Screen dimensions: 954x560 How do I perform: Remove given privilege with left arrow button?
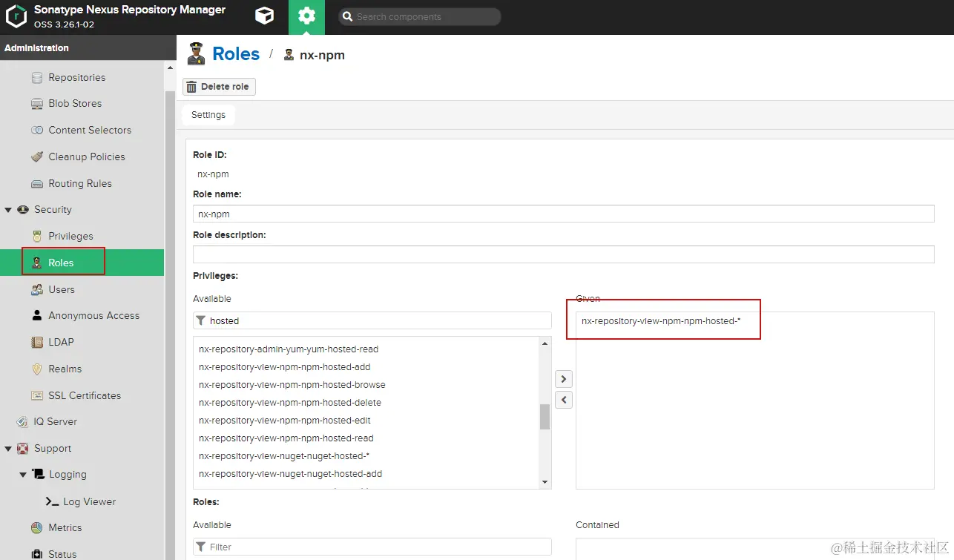tap(564, 400)
